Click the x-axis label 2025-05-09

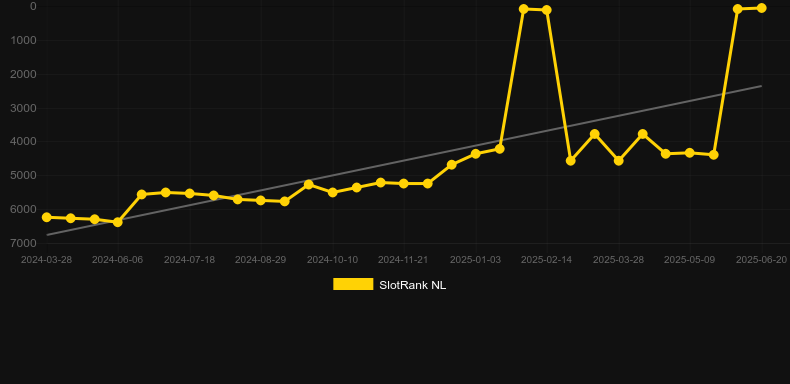click(690, 260)
